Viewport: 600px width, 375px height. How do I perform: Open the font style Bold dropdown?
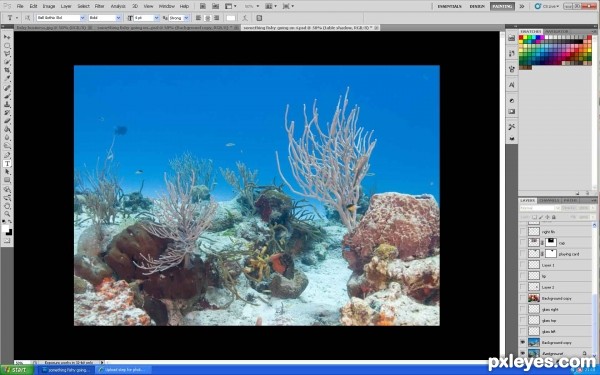coord(118,18)
